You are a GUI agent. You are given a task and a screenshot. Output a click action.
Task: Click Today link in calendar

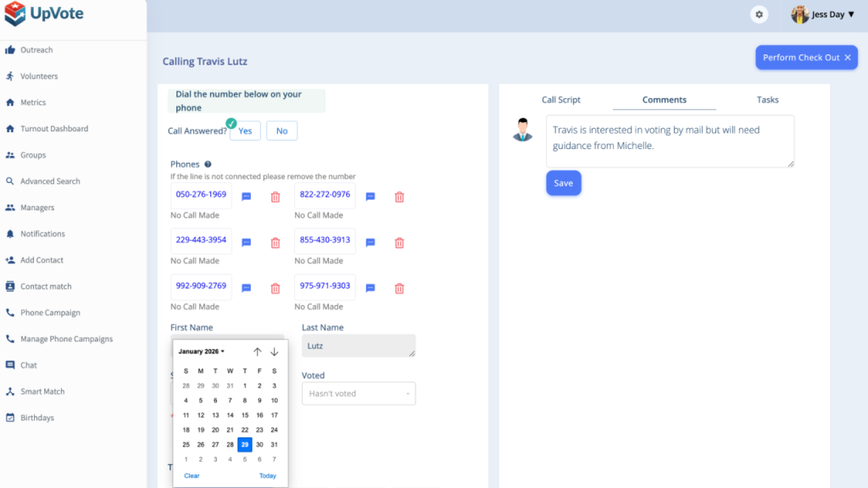pos(267,475)
